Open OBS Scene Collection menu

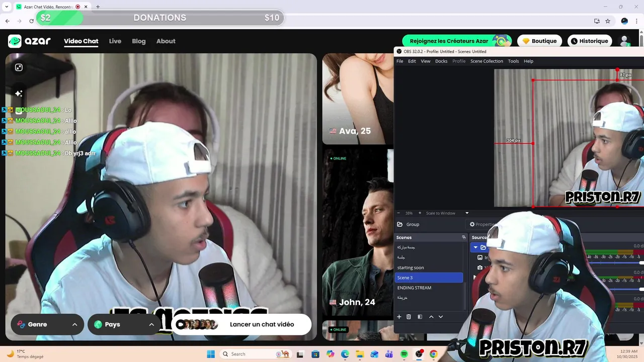(487, 61)
